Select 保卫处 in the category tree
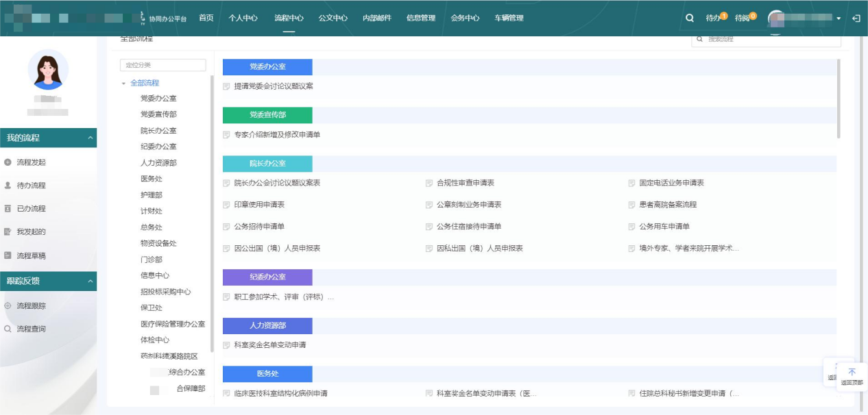This screenshot has width=868, height=415. tap(152, 308)
